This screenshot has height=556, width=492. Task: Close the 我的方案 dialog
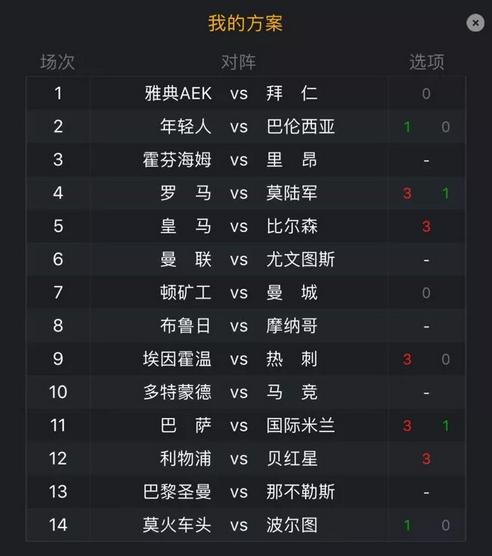[x=475, y=23]
